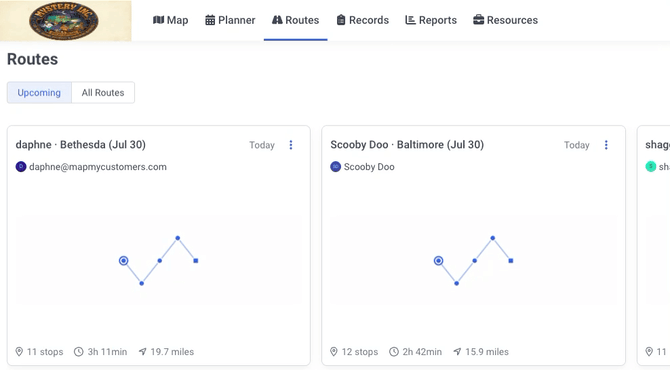The width and height of the screenshot is (670, 370).
Task: Click Scooby Doo assignee name
Action: point(369,167)
